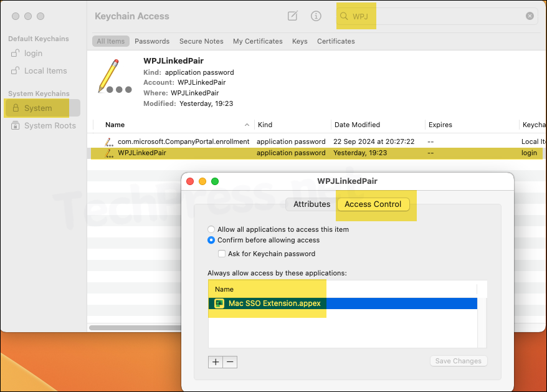Clear the WPJ search text
547x392 pixels.
(x=530, y=16)
